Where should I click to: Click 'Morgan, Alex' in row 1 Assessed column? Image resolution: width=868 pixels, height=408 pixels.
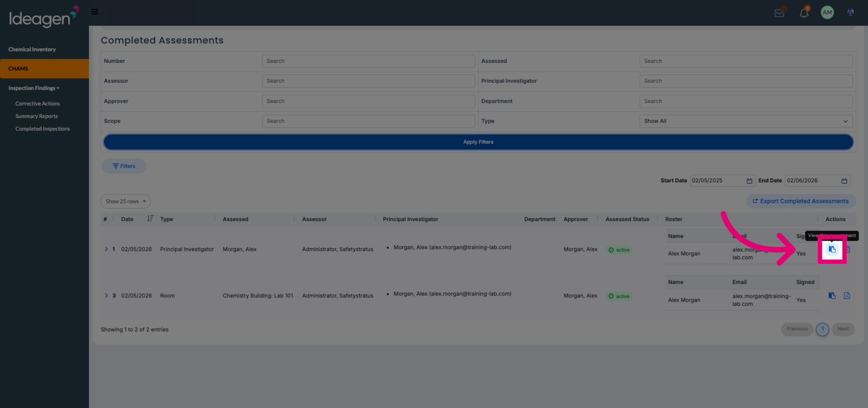point(240,249)
